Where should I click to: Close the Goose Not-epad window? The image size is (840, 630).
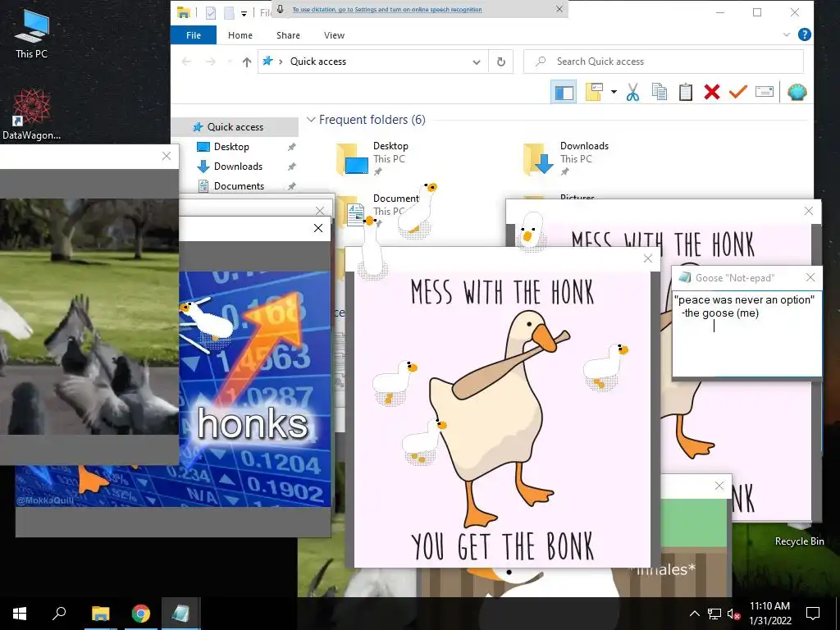click(810, 277)
